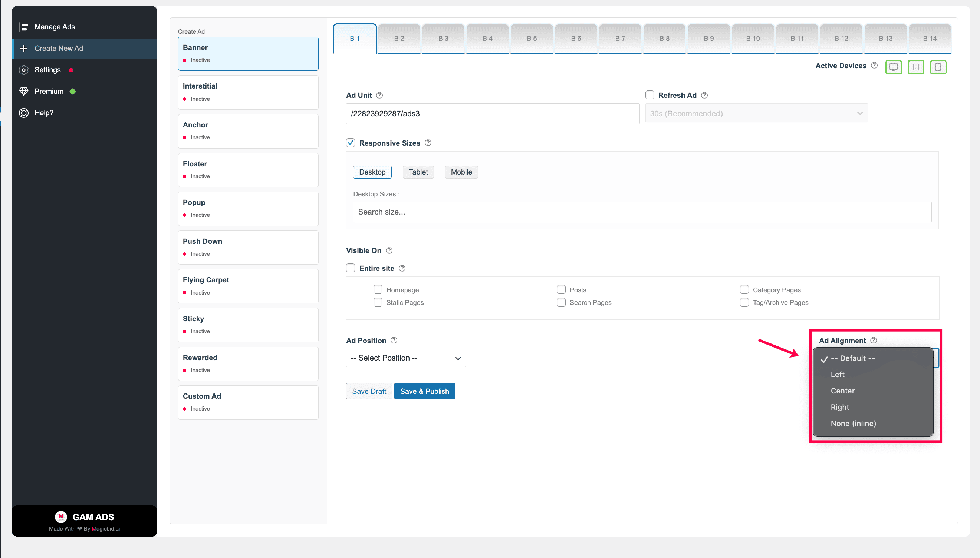The width and height of the screenshot is (980, 558).
Task: Click the Search size input field
Action: click(642, 212)
